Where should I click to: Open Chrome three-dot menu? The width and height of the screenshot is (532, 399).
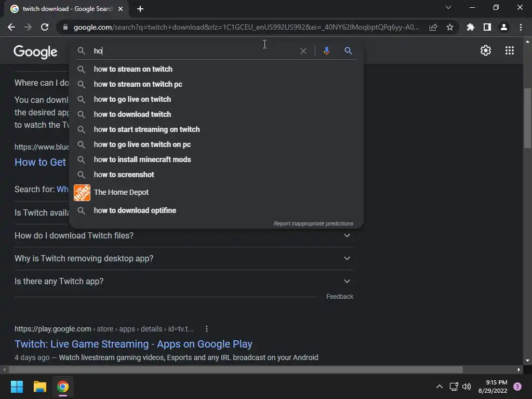pyautogui.click(x=521, y=27)
